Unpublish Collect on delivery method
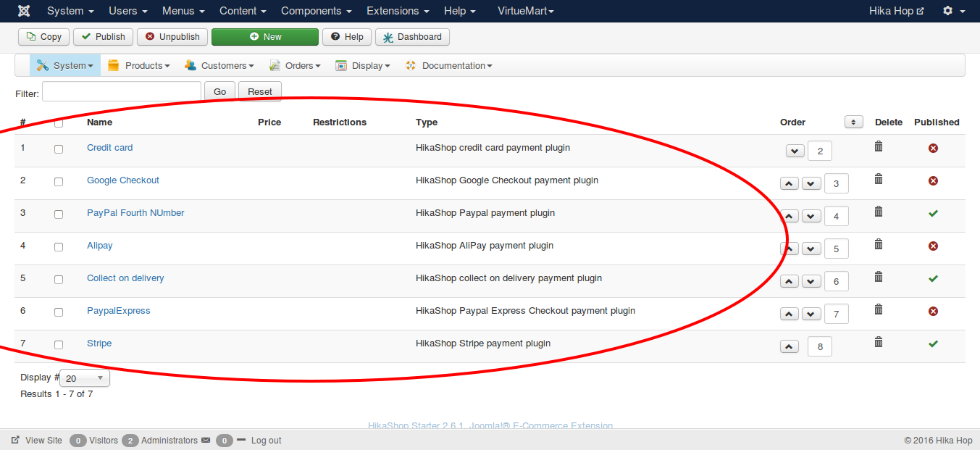 pyautogui.click(x=933, y=278)
